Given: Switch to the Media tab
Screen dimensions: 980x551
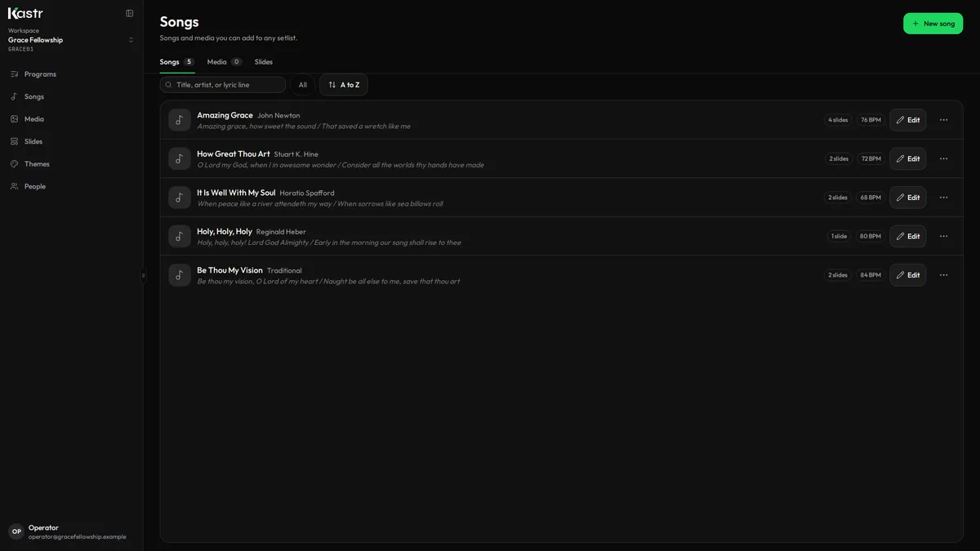Looking at the screenshot, I should [x=225, y=62].
